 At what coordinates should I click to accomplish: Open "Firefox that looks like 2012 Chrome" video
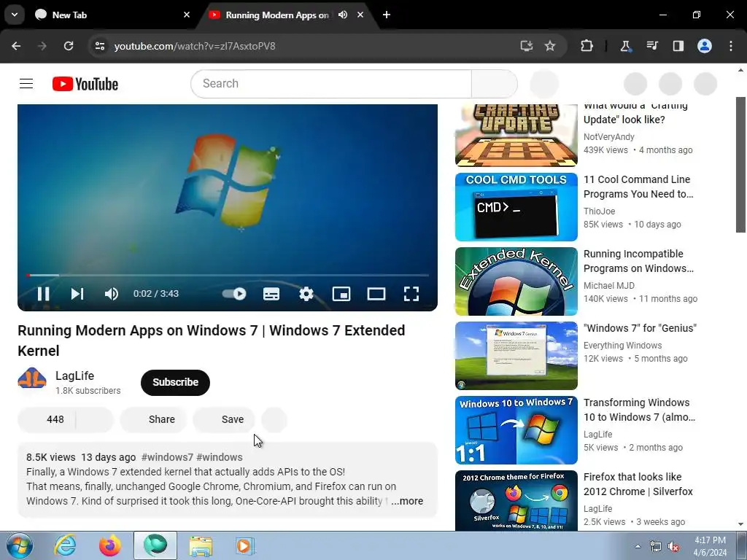638,484
